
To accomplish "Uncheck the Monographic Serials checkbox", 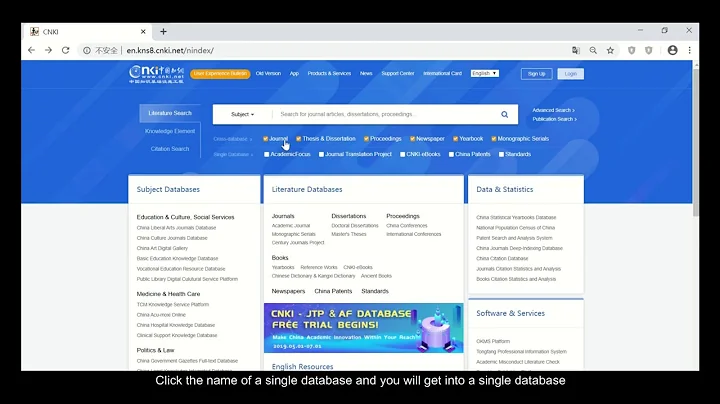I will [494, 139].
